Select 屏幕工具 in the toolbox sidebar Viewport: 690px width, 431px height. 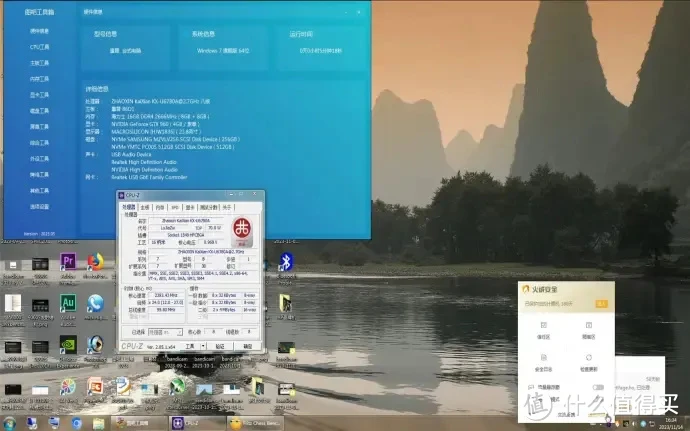point(39,126)
